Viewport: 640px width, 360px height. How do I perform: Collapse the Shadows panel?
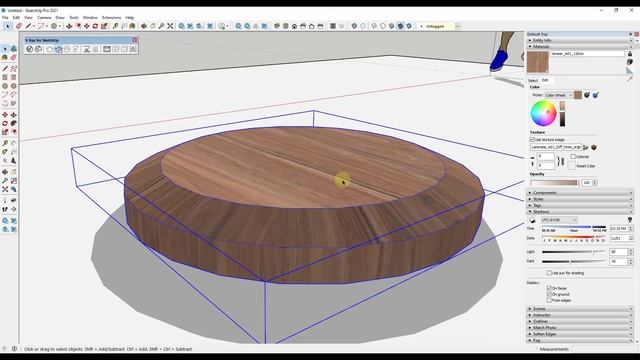[580, 212]
